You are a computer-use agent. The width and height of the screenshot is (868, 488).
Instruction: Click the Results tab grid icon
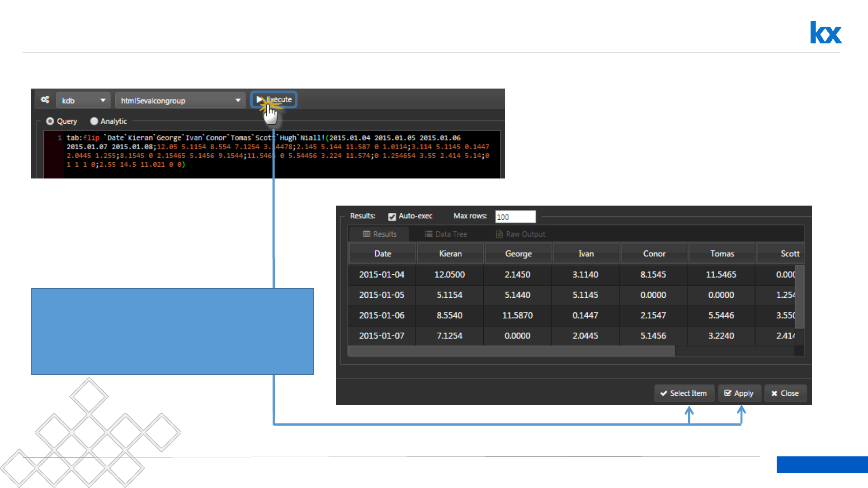(x=367, y=234)
